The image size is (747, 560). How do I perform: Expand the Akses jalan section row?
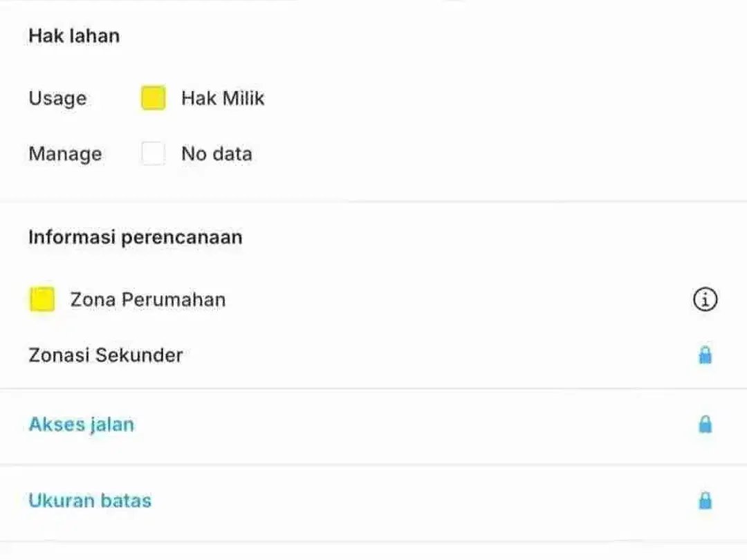pyautogui.click(x=373, y=424)
